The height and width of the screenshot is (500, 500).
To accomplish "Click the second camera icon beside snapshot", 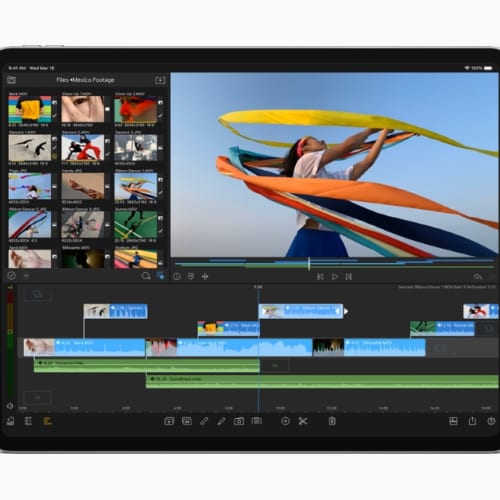I will coord(256,421).
